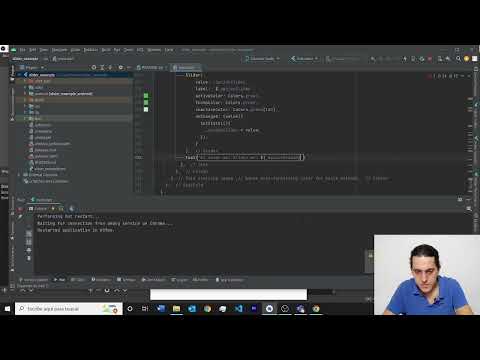The image size is (480, 360).
Task: Open the Terminal tool window button
Action: pos(126,280)
